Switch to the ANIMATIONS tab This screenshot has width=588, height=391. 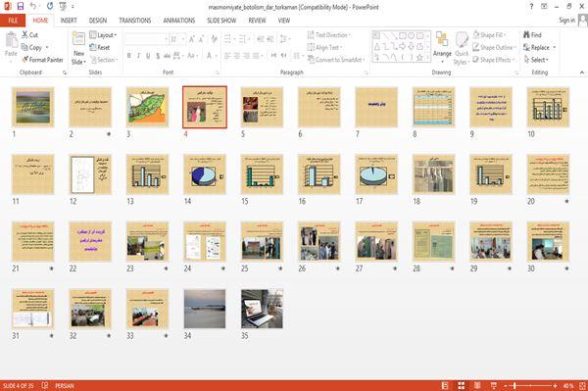click(x=179, y=21)
